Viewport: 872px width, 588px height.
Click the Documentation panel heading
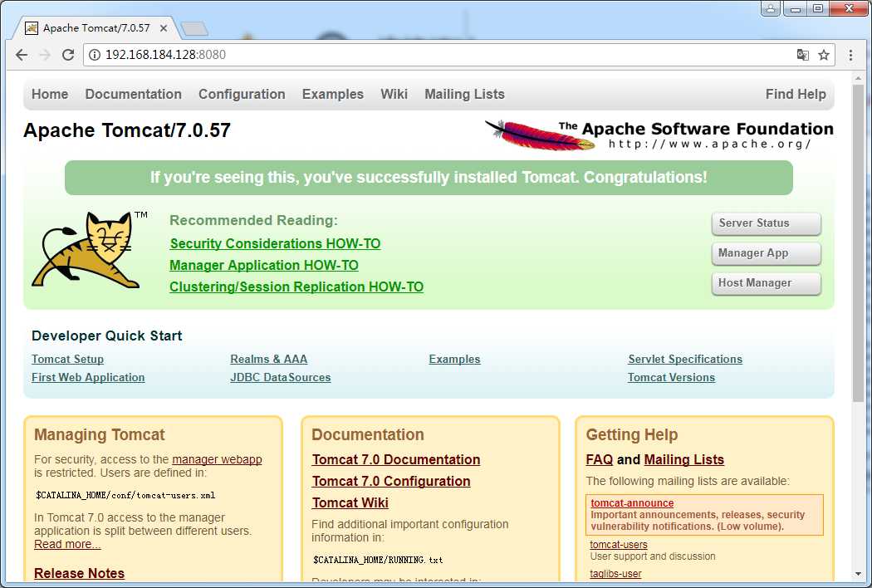368,434
